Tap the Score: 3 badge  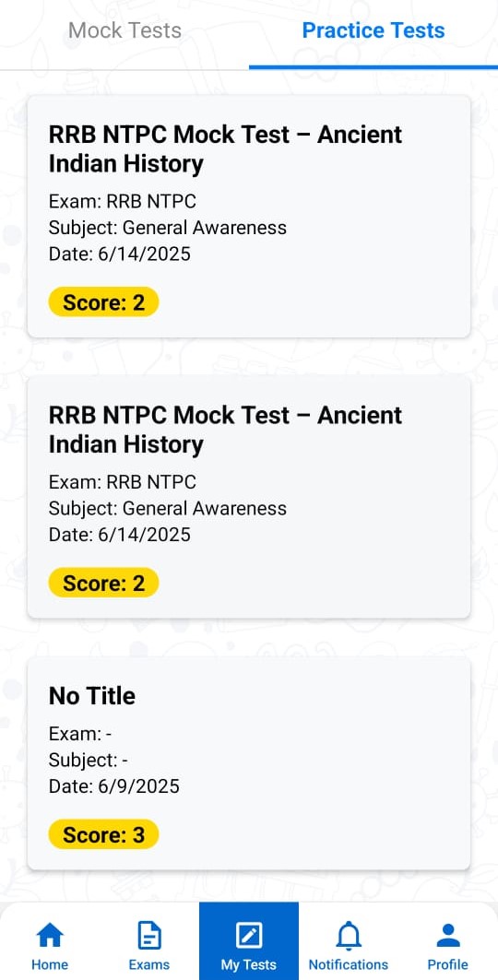coord(103,834)
